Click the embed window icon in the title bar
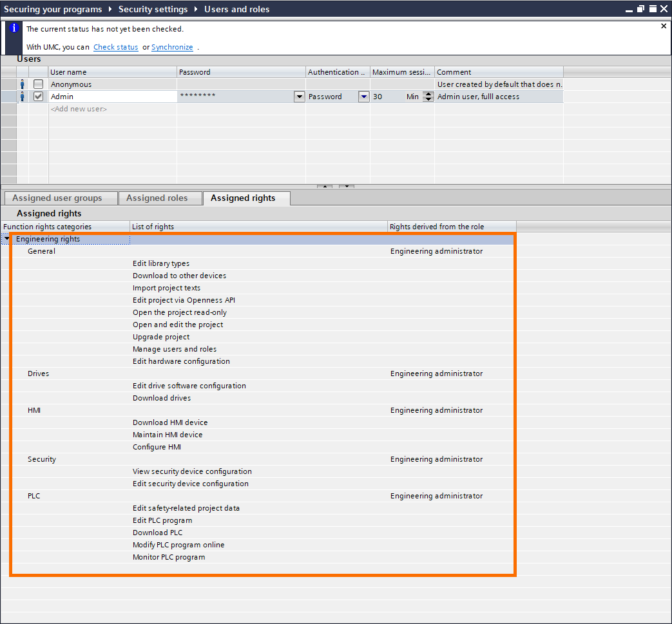 [651, 8]
